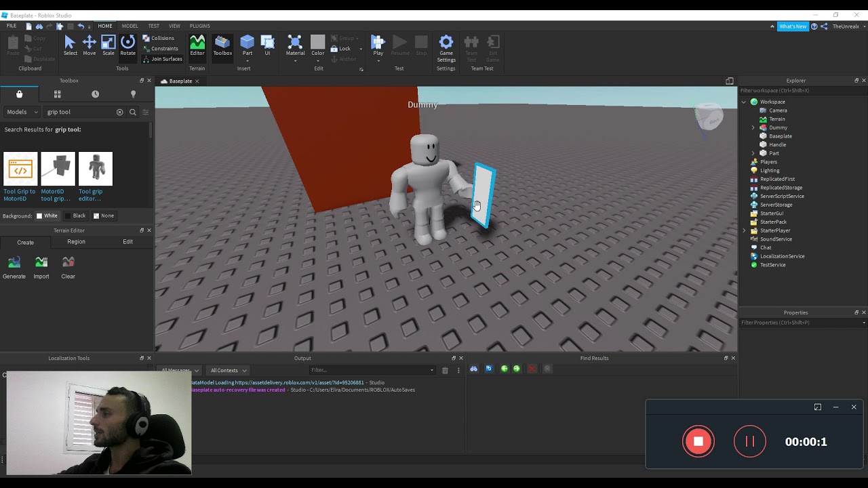Select Lighting in the Explorer tree

pos(770,170)
